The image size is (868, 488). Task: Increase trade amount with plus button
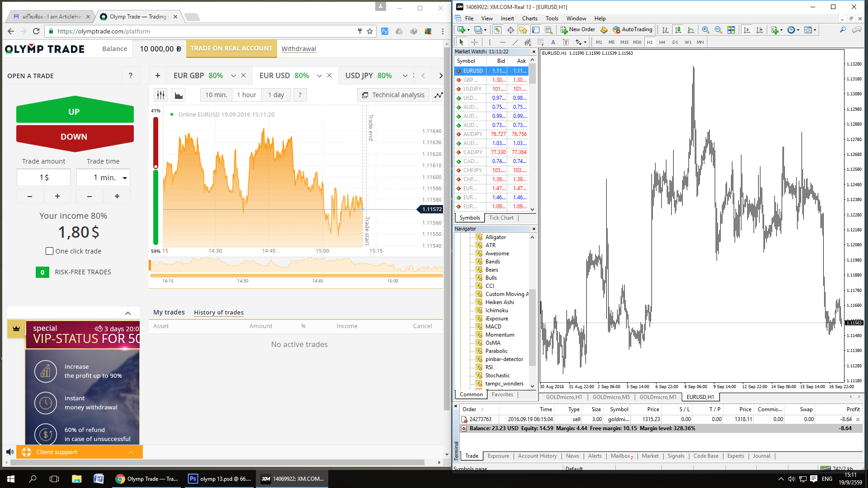[x=57, y=196]
